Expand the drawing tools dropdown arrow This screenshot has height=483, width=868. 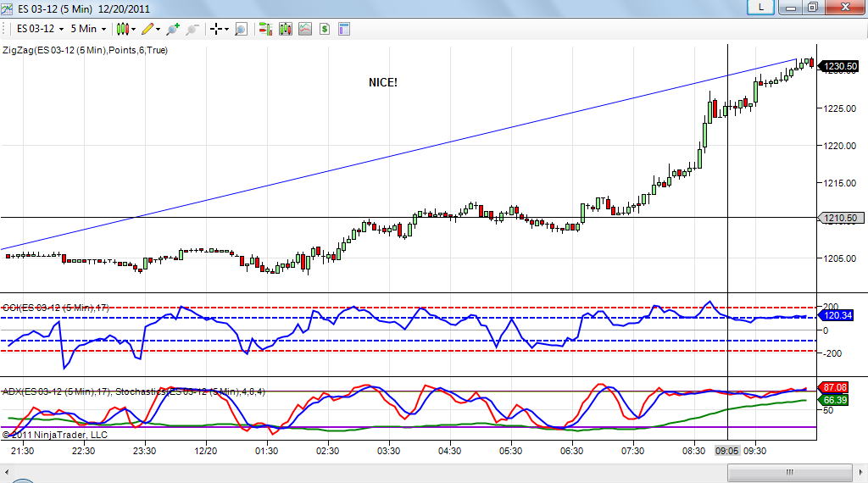[x=159, y=30]
